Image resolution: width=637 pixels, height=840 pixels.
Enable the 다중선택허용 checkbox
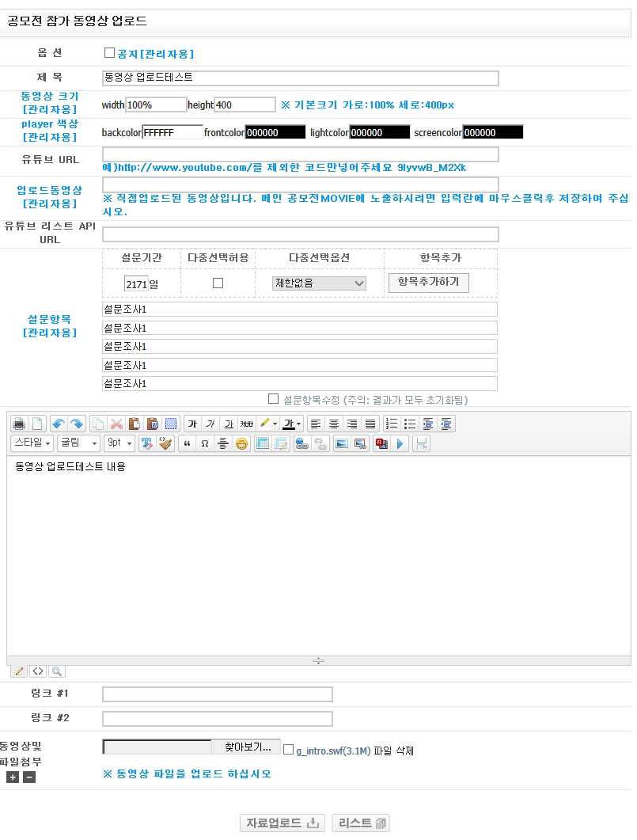[x=218, y=283]
